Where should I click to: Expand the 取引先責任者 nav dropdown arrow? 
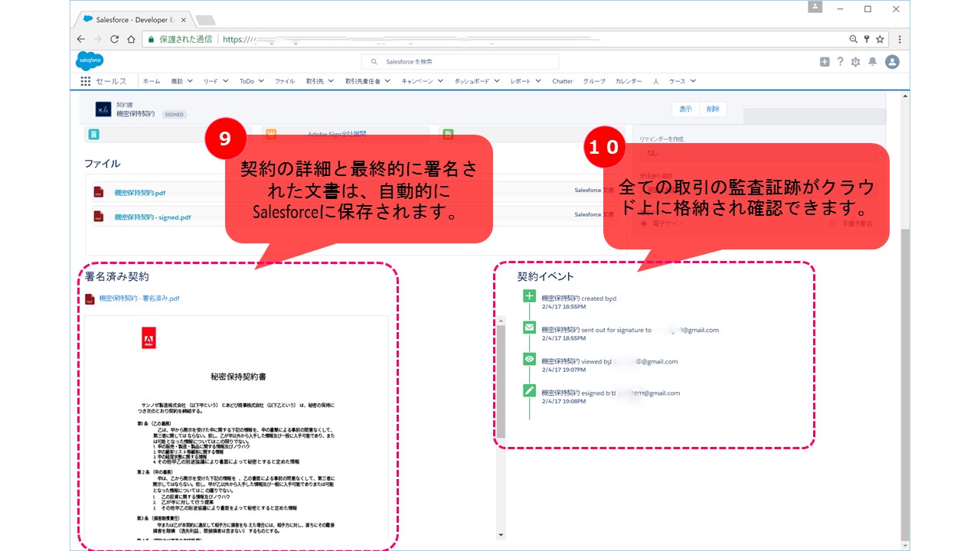387,81
